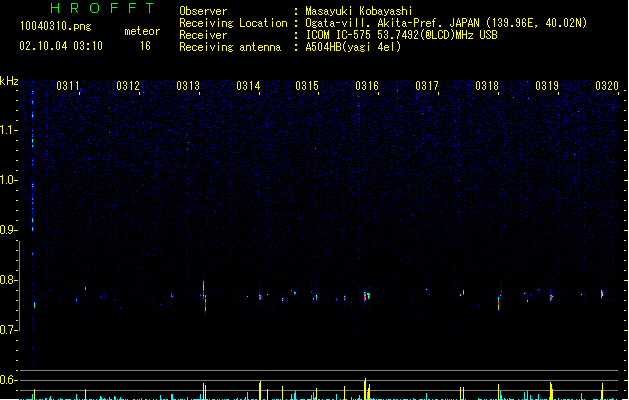Click the 1.1 kHz axis label
The width and height of the screenshot is (629, 400).
point(8,130)
